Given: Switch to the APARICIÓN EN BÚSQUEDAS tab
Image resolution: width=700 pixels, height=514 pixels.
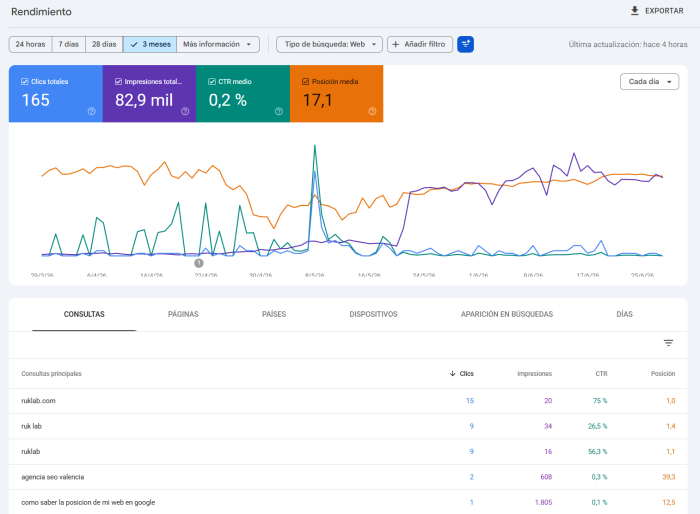Looking at the screenshot, I should (507, 314).
